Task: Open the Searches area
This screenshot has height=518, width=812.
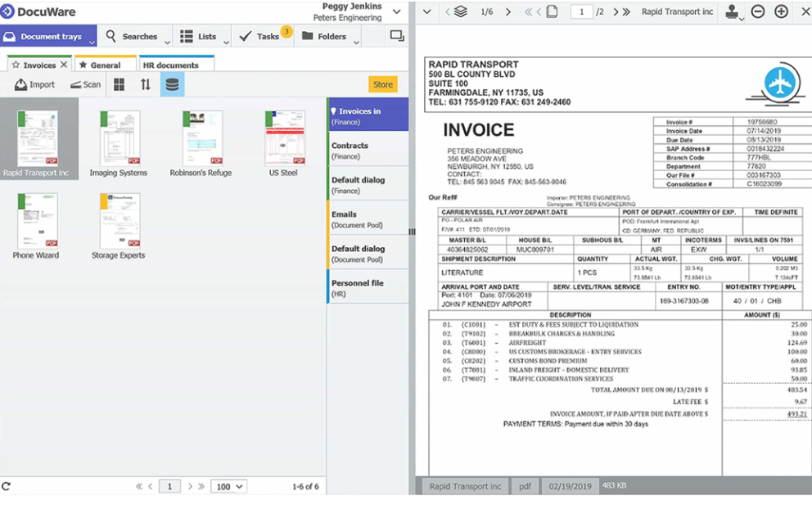Action: tap(132, 36)
